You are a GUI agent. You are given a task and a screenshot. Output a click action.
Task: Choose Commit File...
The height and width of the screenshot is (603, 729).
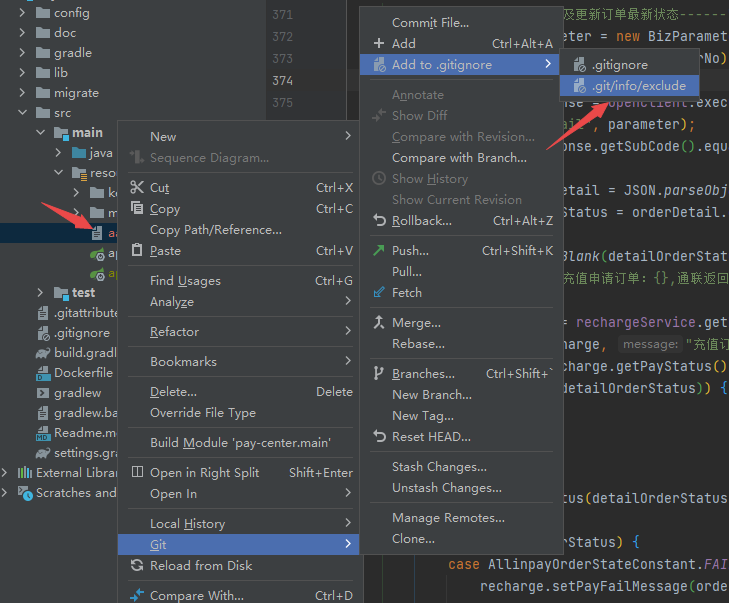point(461,22)
